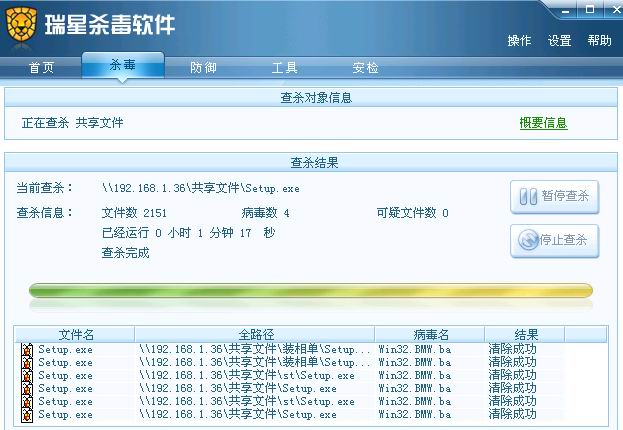
Task: Minimize the antivirus window
Action: tap(565, 10)
